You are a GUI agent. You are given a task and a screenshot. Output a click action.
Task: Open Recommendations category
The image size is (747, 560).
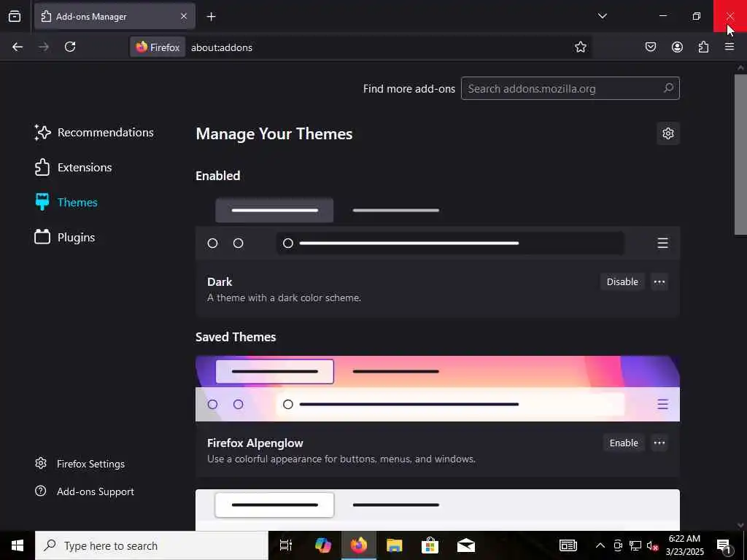pos(94,133)
